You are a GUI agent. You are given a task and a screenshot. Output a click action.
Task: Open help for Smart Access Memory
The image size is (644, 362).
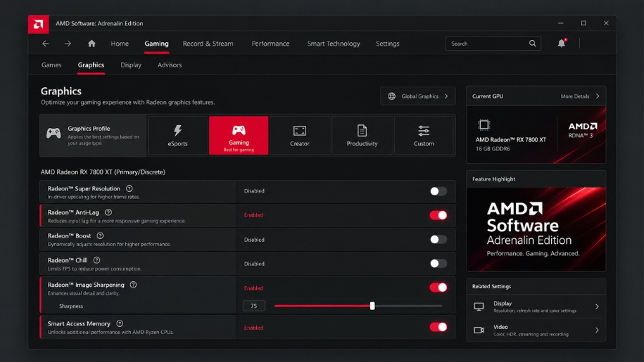pos(120,324)
